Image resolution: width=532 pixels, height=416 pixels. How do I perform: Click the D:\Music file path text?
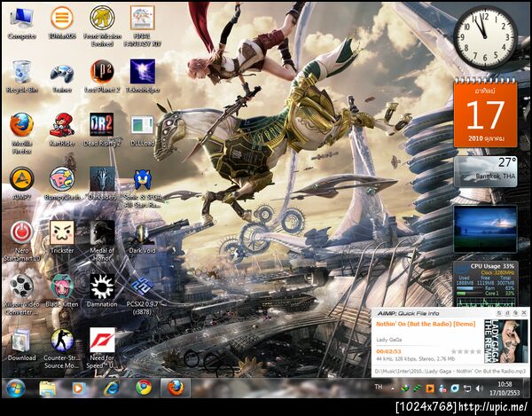450,372
